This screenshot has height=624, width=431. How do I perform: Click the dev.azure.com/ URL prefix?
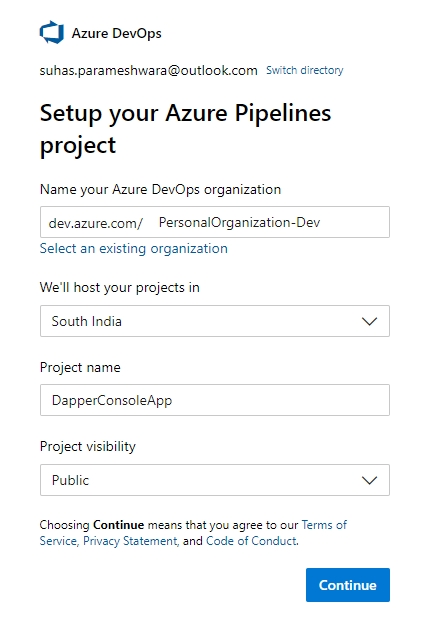click(96, 223)
